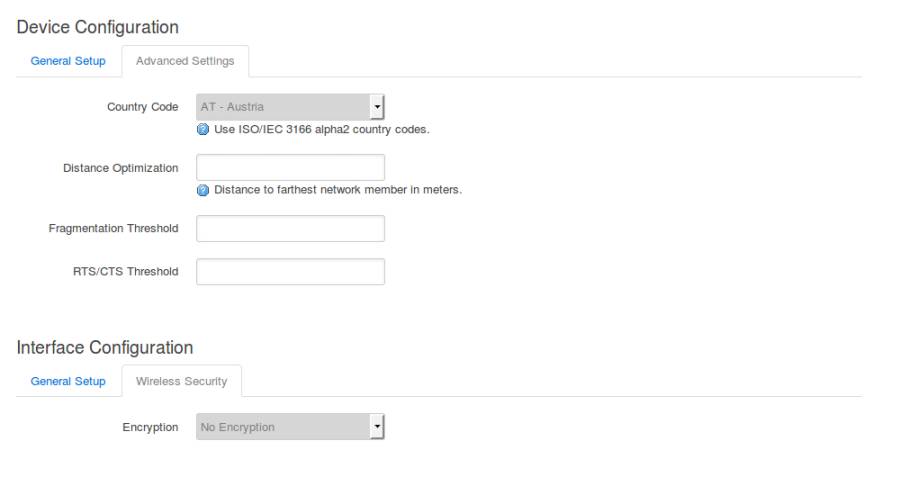Switch to Interface Configuration General Setup tab

pos(68,381)
